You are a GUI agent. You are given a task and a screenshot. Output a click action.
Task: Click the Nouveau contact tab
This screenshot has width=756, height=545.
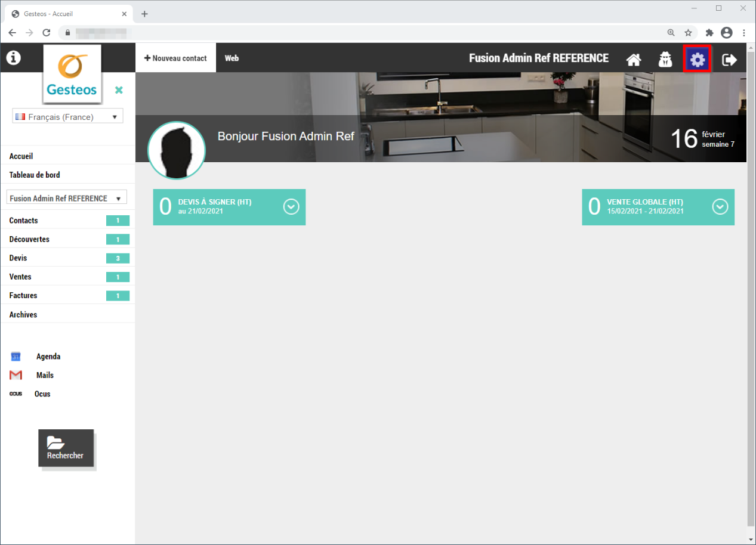[175, 58]
